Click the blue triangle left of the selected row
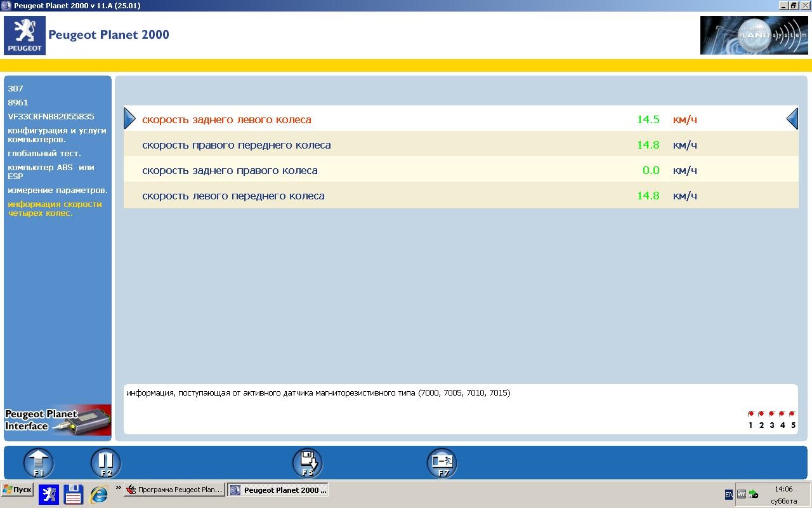This screenshot has width=812, height=508. click(129, 119)
